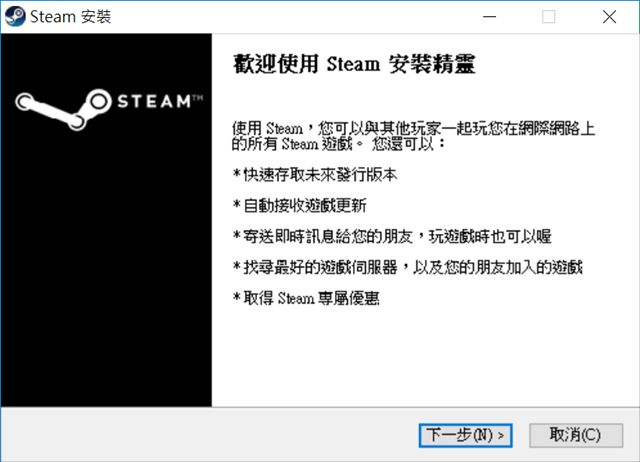The width and height of the screenshot is (640, 462).
Task: Click the paragraph starting 使用 Steam，您可以
Action: pos(413,136)
